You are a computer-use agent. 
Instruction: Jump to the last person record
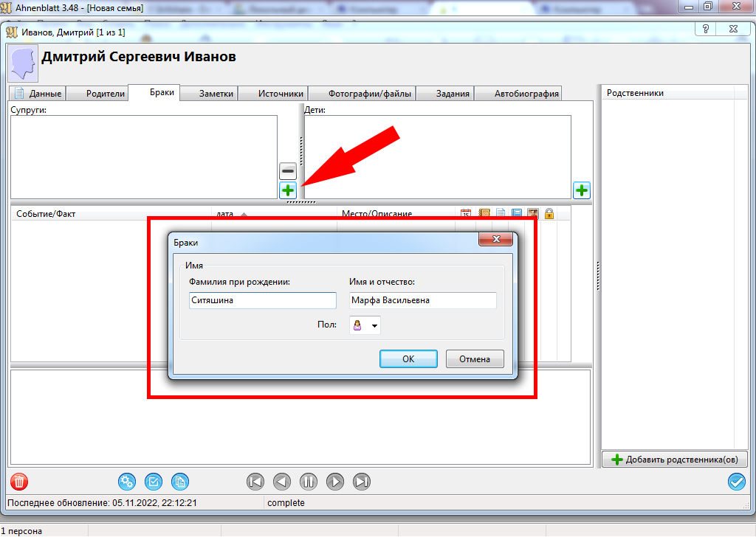tap(362, 482)
